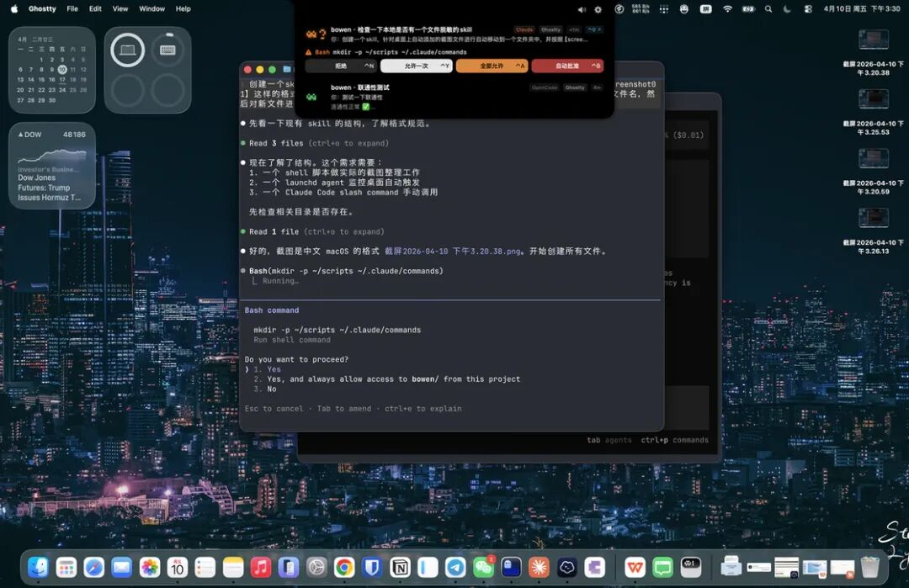Image resolution: width=909 pixels, height=588 pixels.
Task: Expand the 'Read 3 files' line
Action: tap(318, 143)
